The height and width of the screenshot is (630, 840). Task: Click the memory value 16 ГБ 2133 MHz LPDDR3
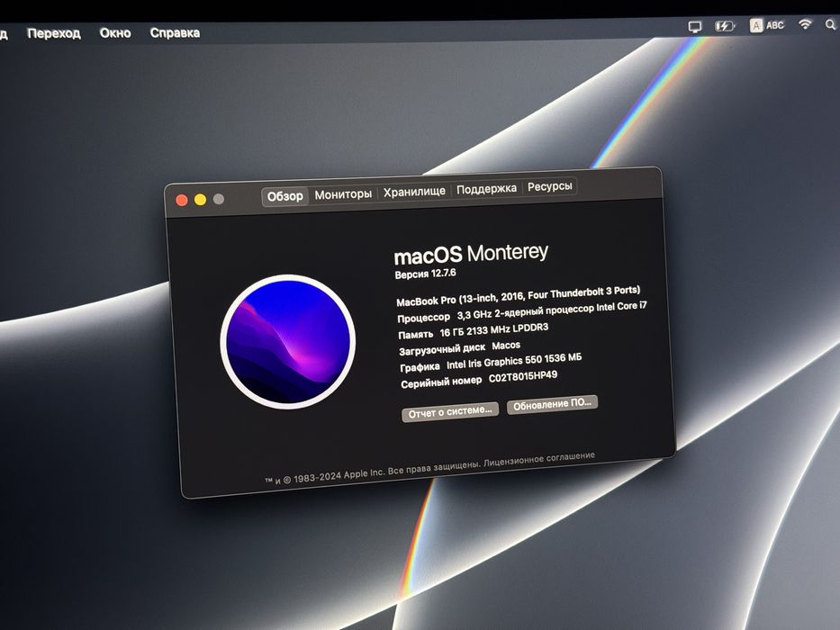(494, 330)
